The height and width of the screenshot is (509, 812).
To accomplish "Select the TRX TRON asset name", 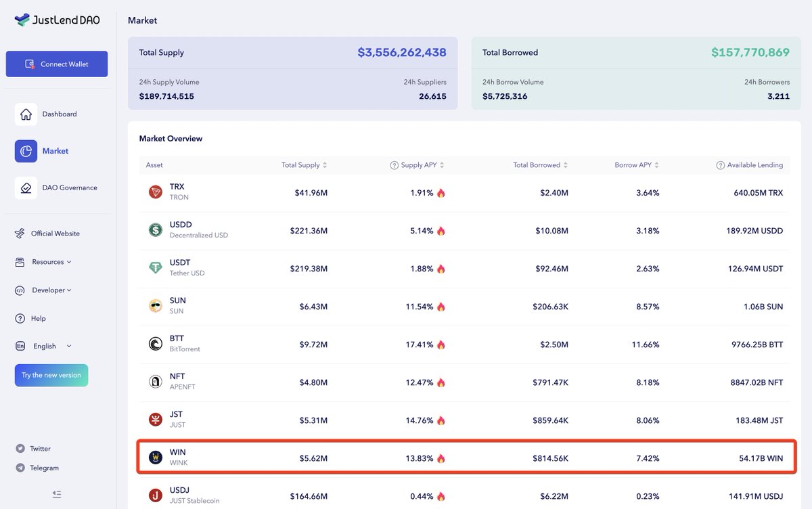I will [179, 192].
